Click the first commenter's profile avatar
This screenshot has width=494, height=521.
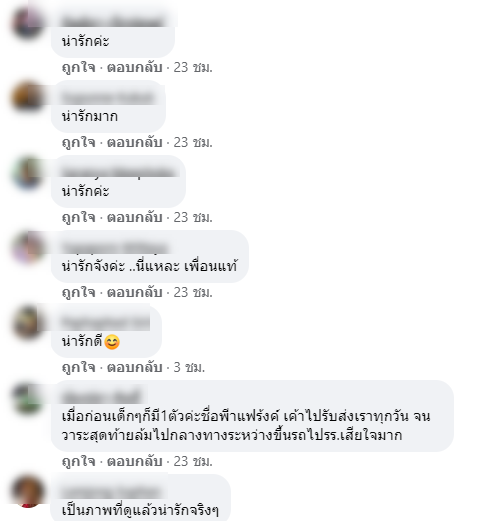coord(28,23)
